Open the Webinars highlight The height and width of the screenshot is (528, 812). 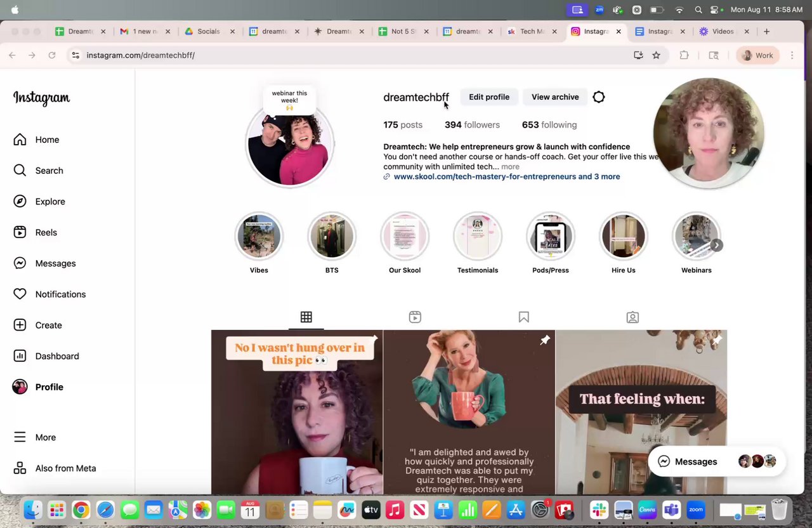coord(697,236)
